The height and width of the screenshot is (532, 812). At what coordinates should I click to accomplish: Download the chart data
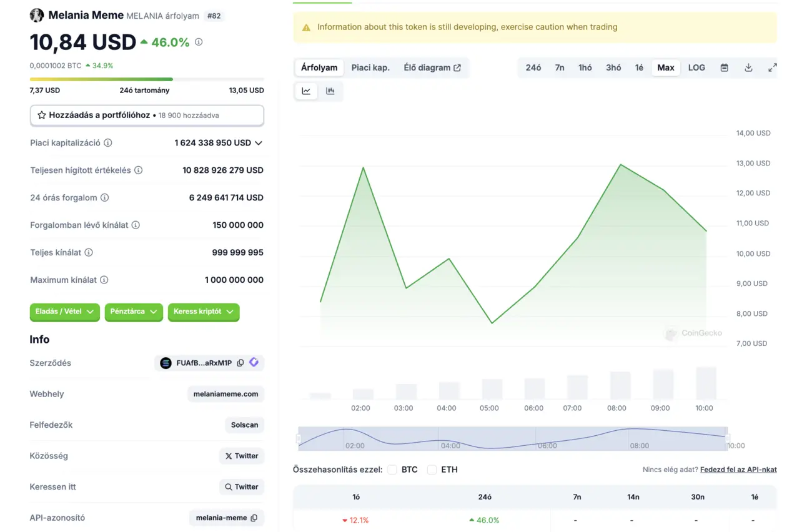pos(748,67)
